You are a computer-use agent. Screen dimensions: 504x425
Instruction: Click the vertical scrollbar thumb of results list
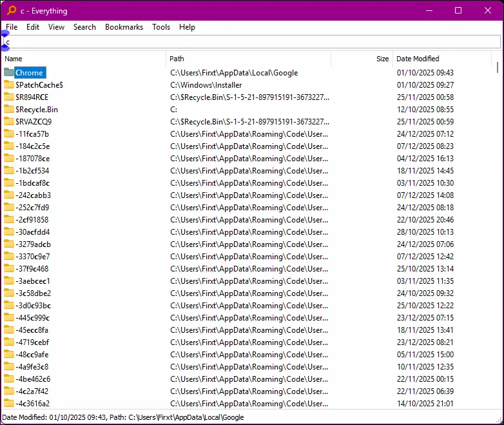(x=498, y=67)
